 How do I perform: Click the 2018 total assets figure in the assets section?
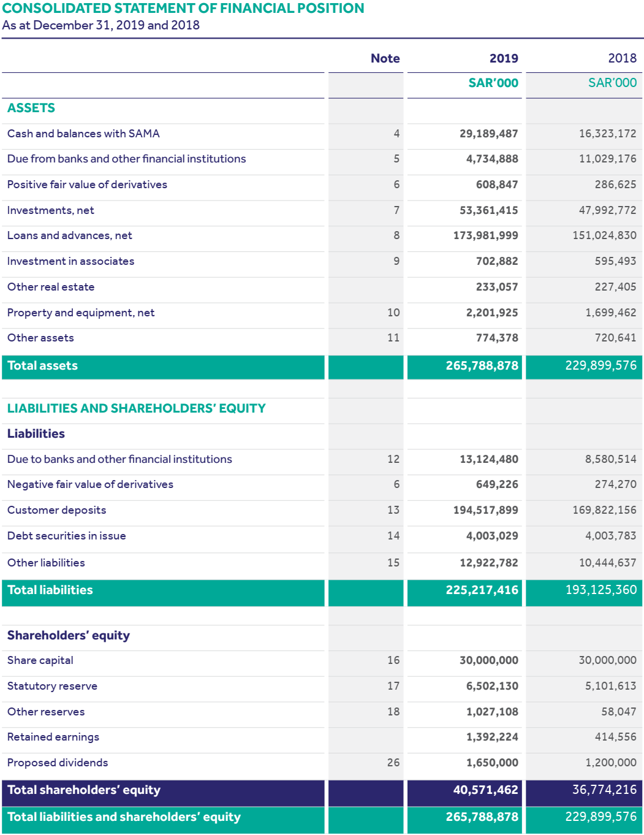pos(600,366)
